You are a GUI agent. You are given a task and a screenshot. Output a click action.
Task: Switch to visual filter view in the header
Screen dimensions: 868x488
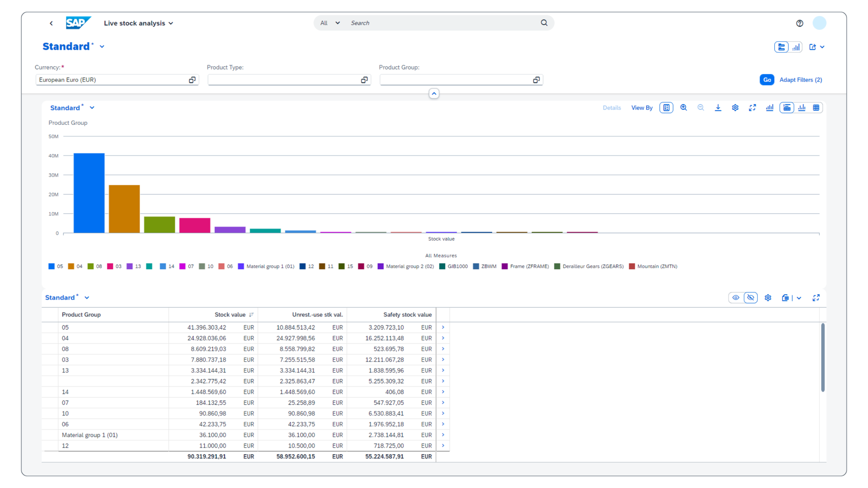coord(796,47)
